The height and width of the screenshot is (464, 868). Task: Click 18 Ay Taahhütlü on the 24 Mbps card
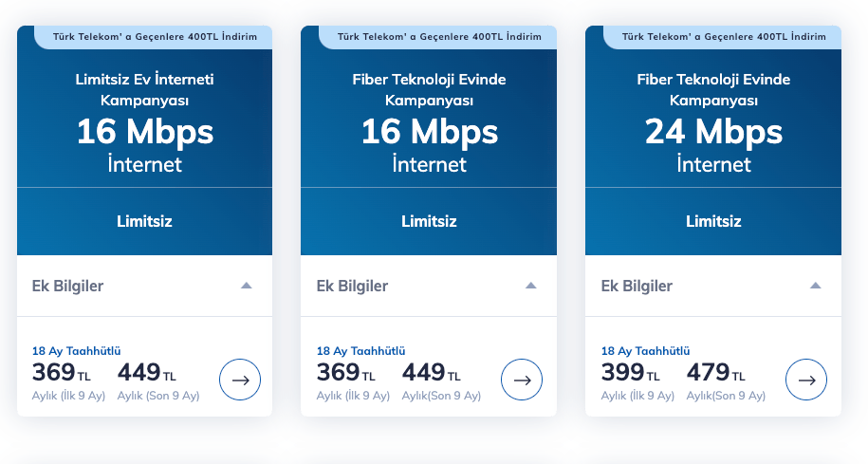(645, 350)
